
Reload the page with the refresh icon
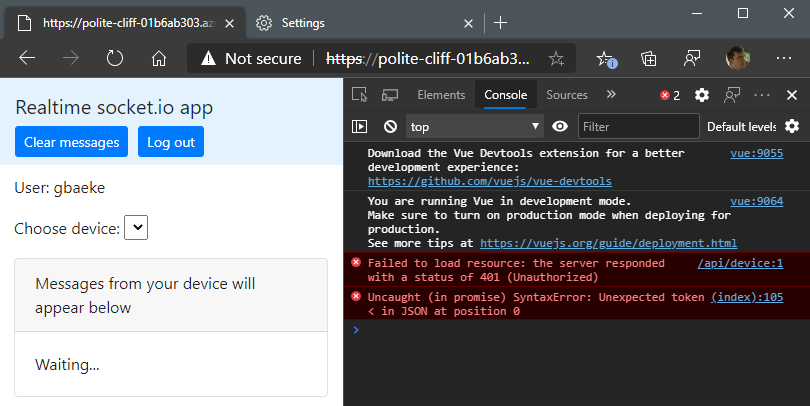click(x=115, y=58)
